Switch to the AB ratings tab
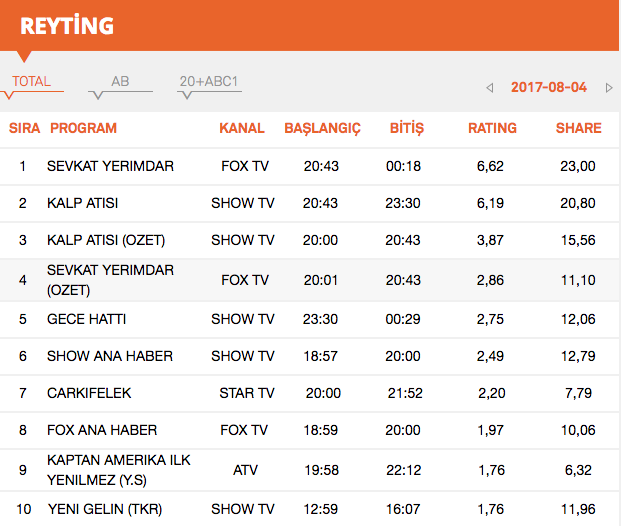Image resolution: width=621 pixels, height=526 pixels. [120, 82]
